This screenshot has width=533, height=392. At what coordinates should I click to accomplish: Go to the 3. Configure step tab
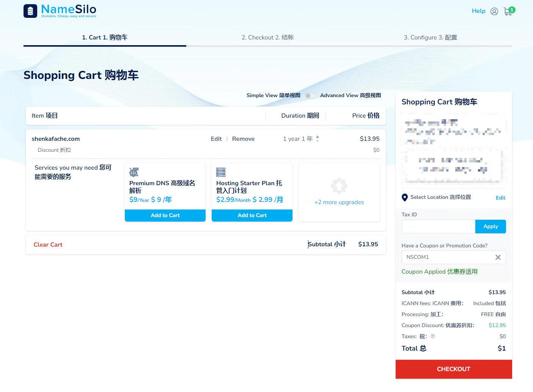coord(430,38)
